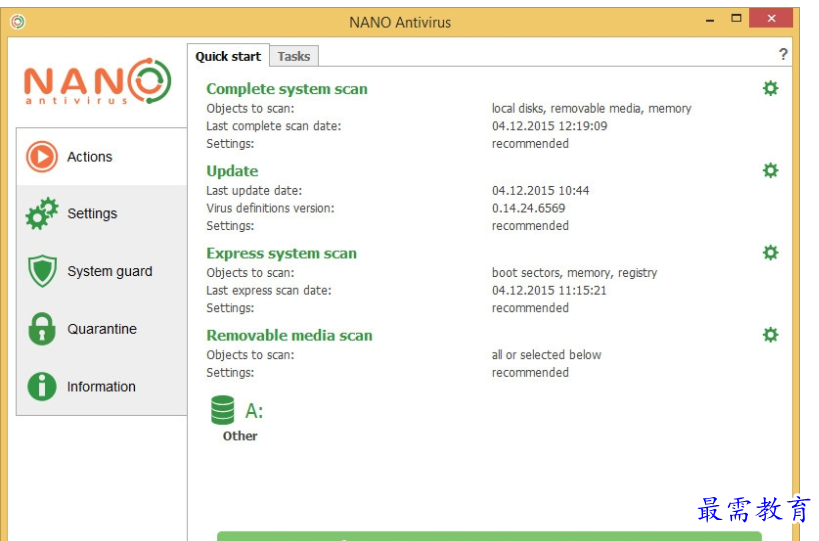Image resolution: width=819 pixels, height=541 pixels.
Task: Click 'Virus definitions version:' label
Action: point(271,208)
